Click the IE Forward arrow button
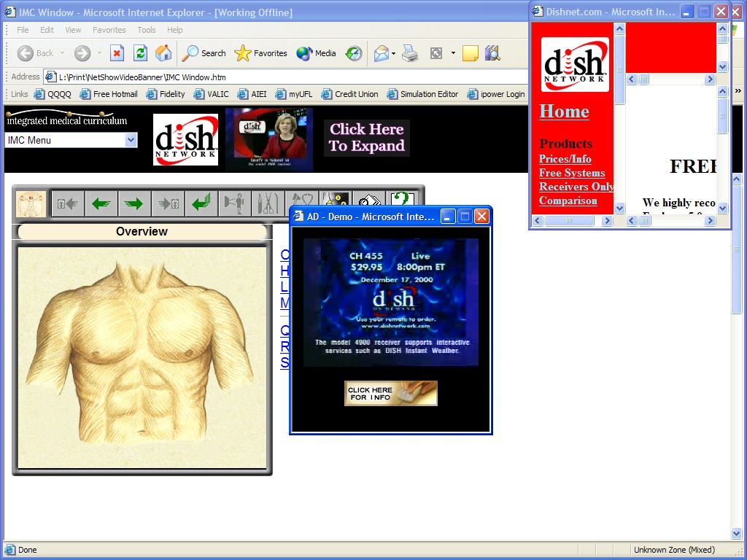The image size is (747, 560). (82, 53)
